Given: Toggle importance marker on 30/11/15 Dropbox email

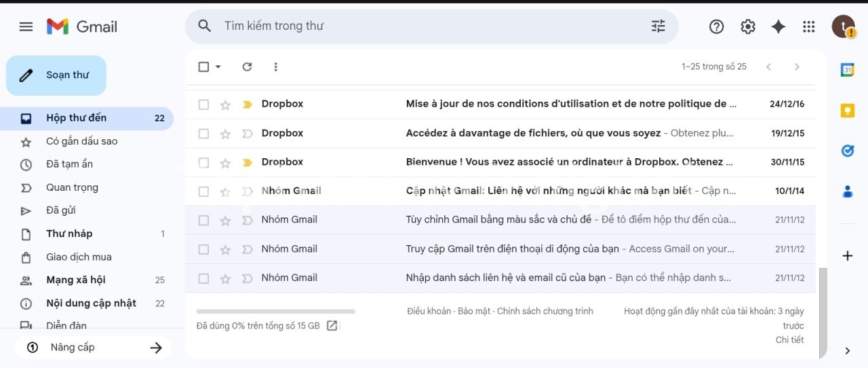Looking at the screenshot, I should pos(248,163).
